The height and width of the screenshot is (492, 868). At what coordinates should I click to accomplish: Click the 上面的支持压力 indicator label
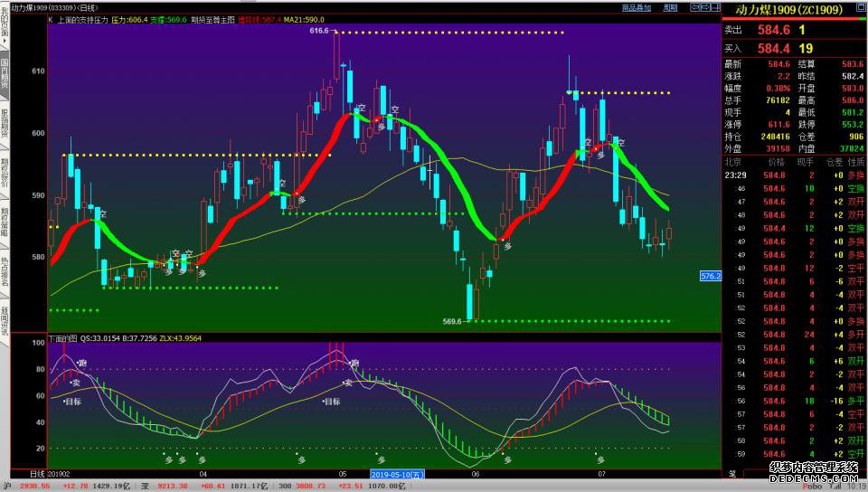pos(82,20)
